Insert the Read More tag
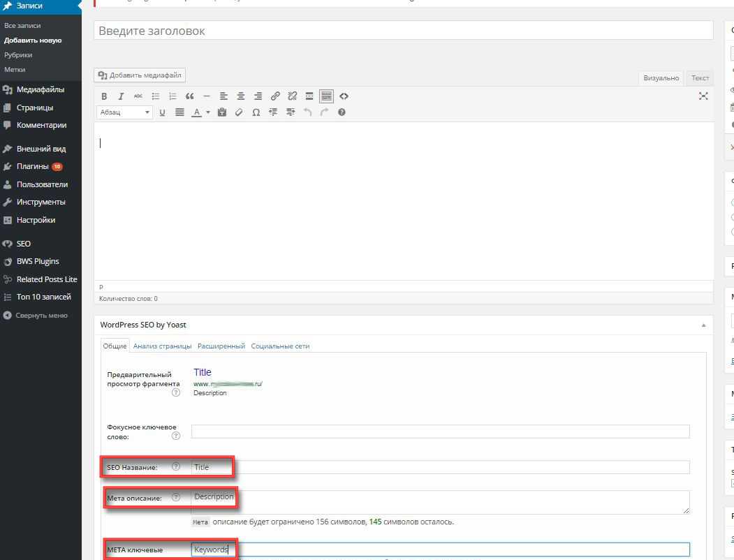The image size is (734, 560). coord(309,96)
